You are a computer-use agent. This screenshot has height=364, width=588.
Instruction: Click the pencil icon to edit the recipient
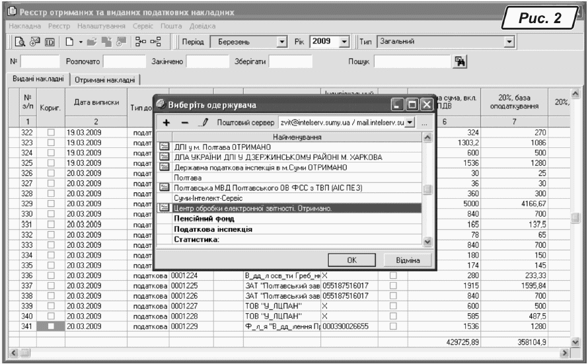pos(200,124)
